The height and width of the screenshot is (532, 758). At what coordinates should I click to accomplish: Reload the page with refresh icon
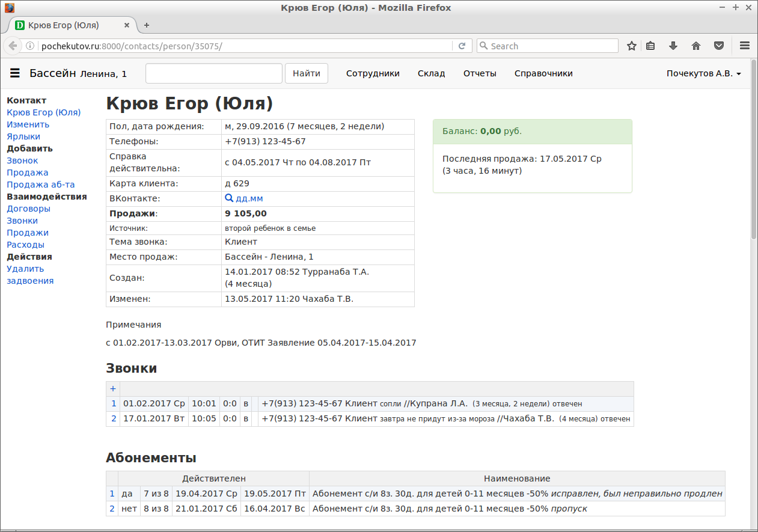point(462,46)
